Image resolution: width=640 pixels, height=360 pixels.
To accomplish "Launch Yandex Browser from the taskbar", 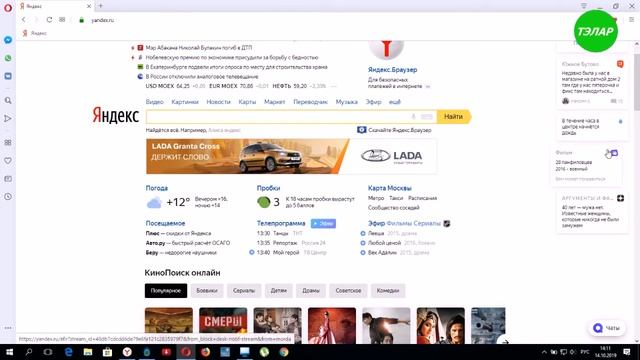I will click(x=127, y=352).
